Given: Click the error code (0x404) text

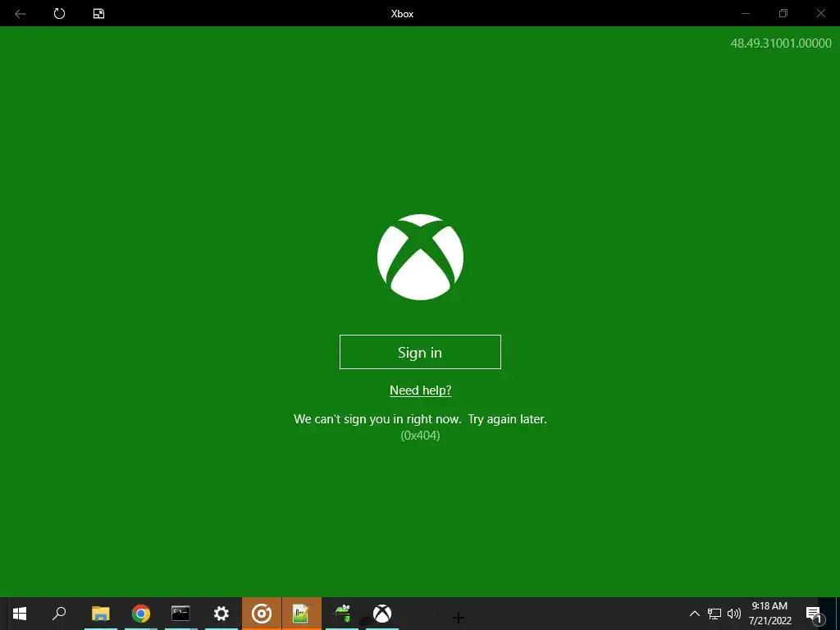Looking at the screenshot, I should coord(420,436).
